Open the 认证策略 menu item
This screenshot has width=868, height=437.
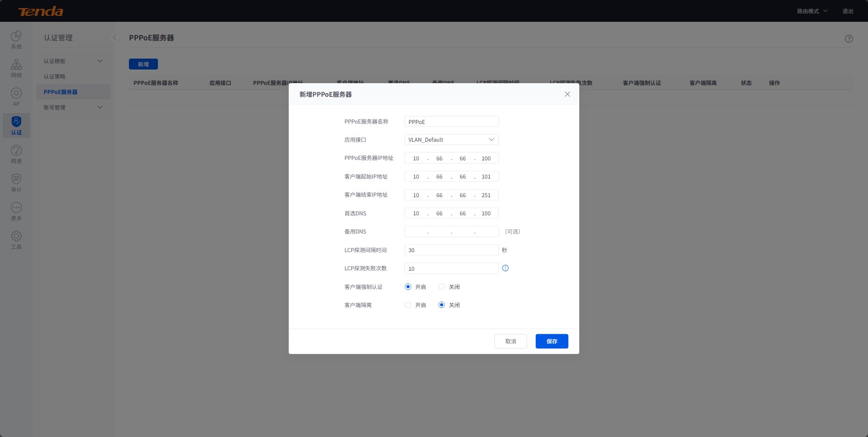click(x=55, y=77)
